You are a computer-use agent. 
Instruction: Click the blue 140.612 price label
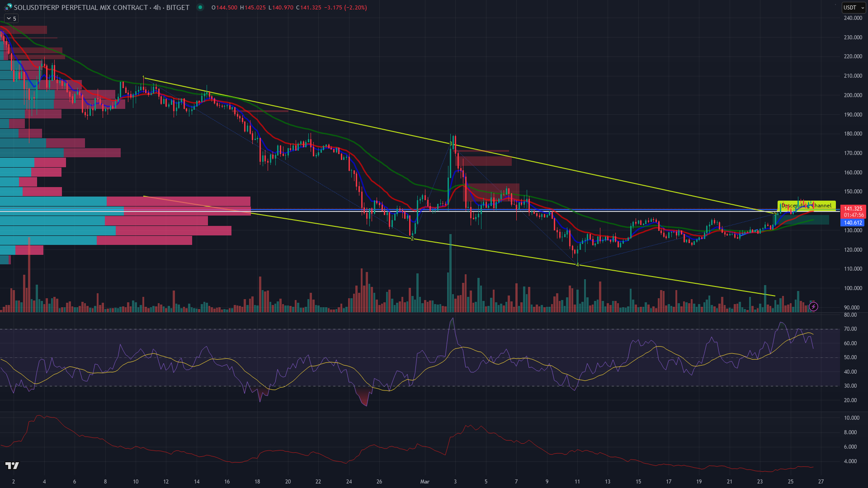[x=853, y=223]
